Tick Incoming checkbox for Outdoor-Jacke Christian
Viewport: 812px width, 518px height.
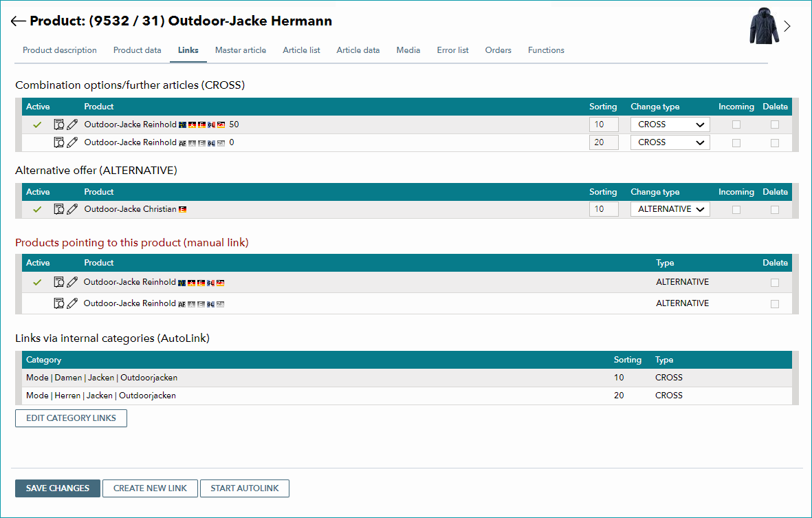(736, 210)
